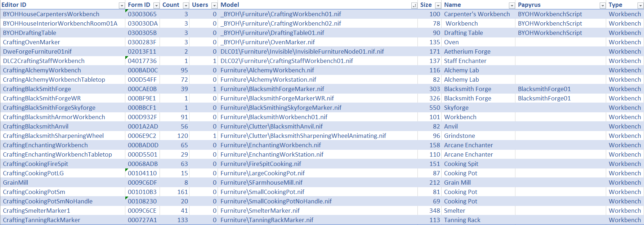Select the Count cell showing 161

click(x=183, y=192)
